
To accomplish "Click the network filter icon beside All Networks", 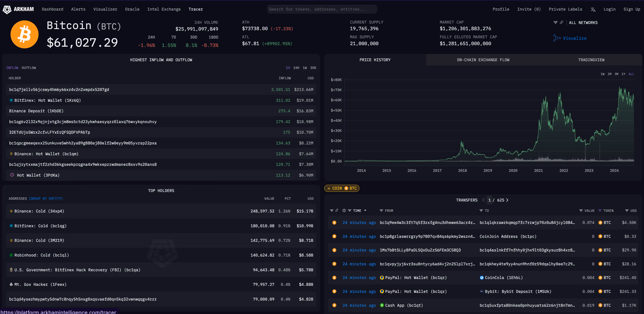I will 555,22.
